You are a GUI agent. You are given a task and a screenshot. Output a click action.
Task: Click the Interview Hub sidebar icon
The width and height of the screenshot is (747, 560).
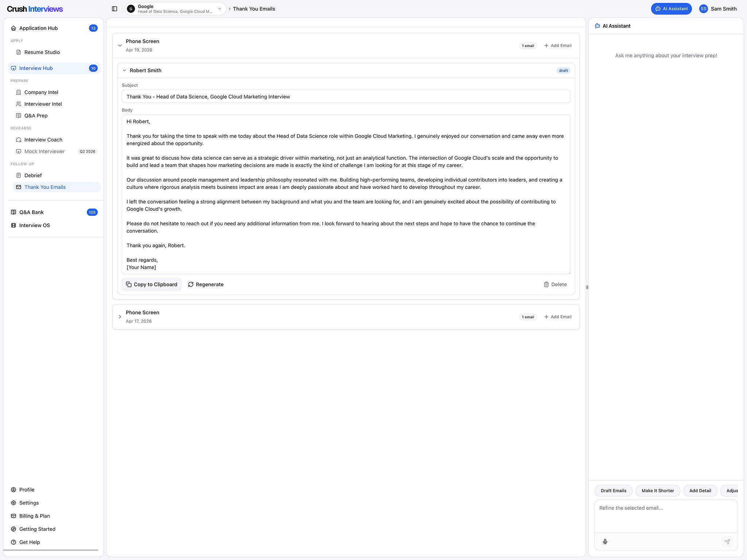(x=13, y=68)
